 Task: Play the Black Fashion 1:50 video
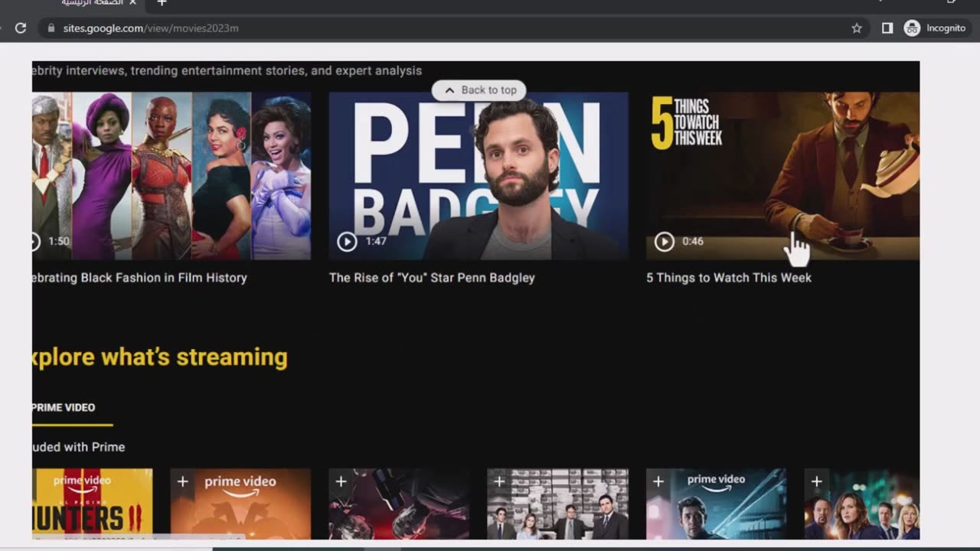(x=34, y=242)
